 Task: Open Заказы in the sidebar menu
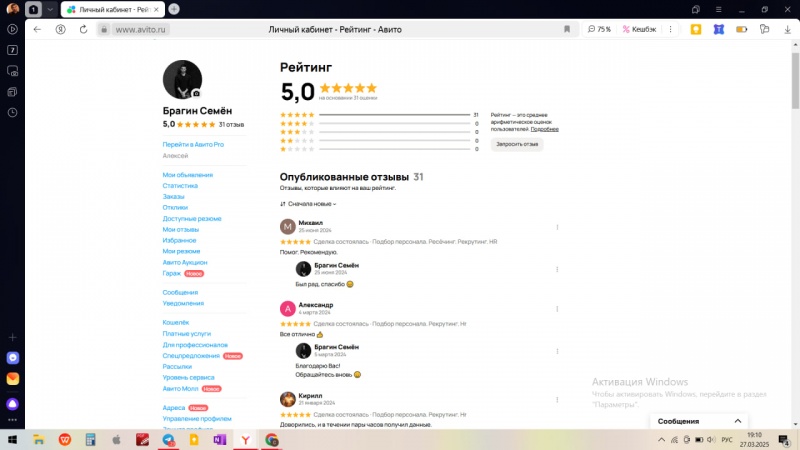point(173,196)
